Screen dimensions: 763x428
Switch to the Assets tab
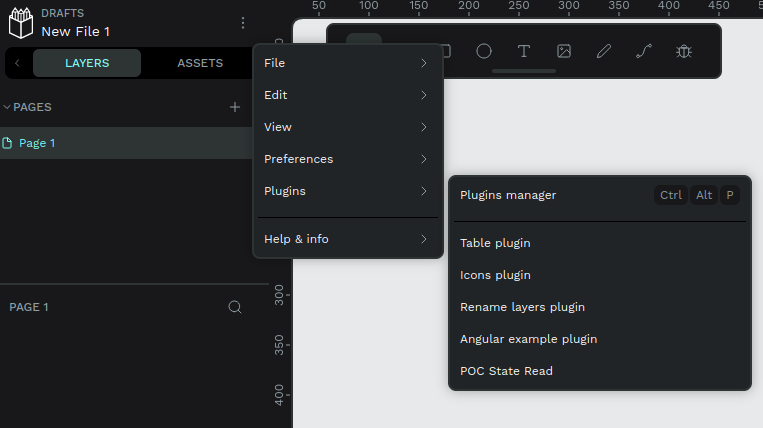click(200, 63)
